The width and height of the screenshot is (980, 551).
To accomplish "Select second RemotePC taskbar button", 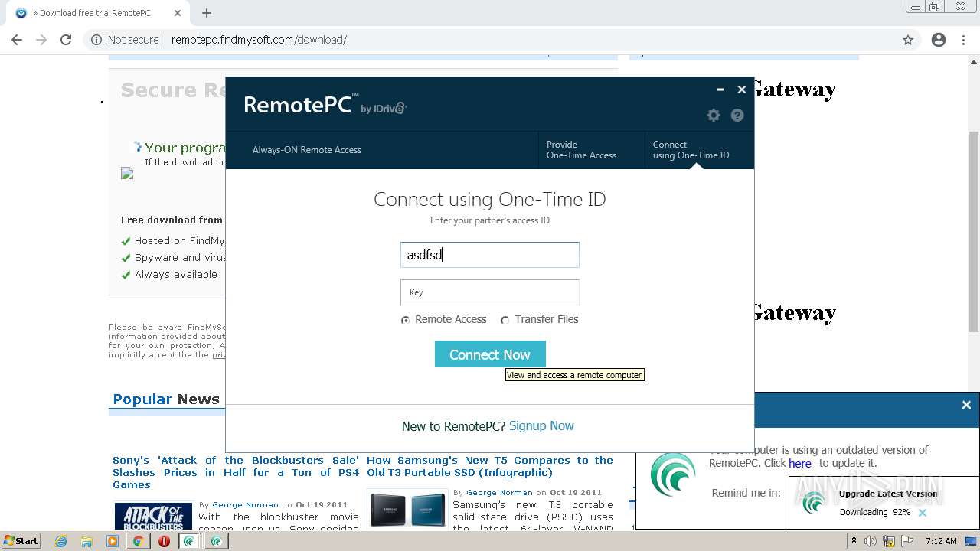I will coord(217,541).
